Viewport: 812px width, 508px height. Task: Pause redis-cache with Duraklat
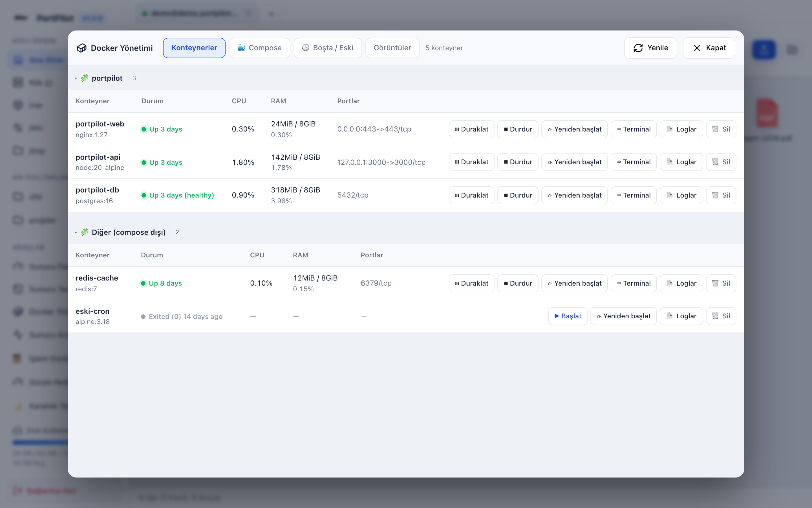coord(471,283)
